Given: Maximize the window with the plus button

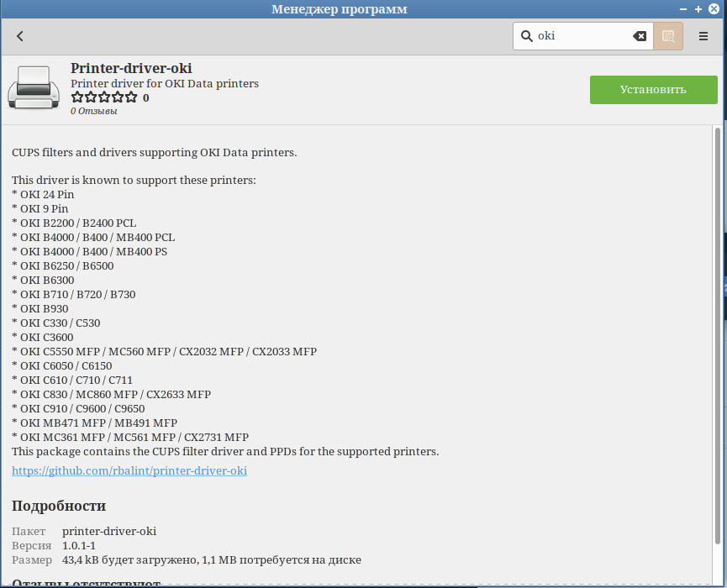Looking at the screenshot, I should coord(698,9).
